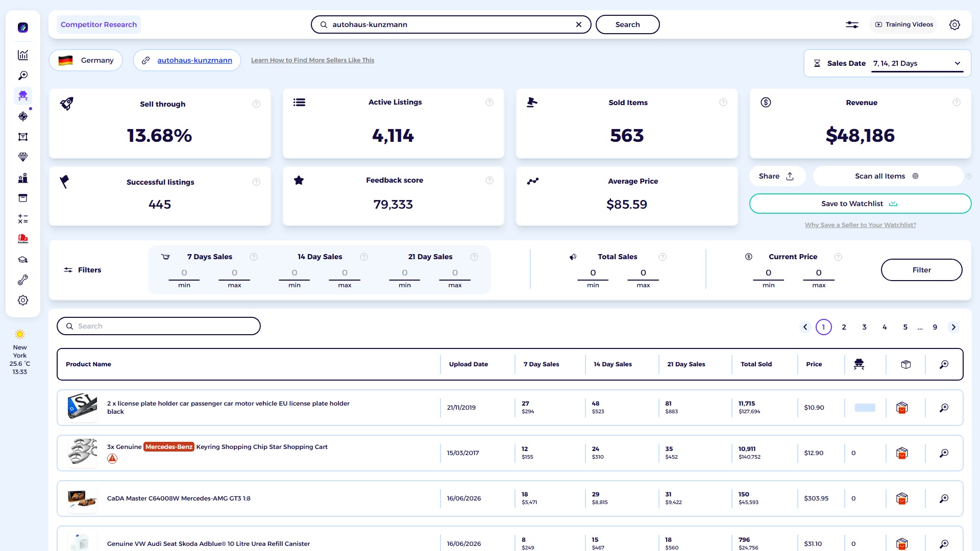The image size is (980, 551).
Task: Open the red shopping sidebar icon
Action: (23, 239)
